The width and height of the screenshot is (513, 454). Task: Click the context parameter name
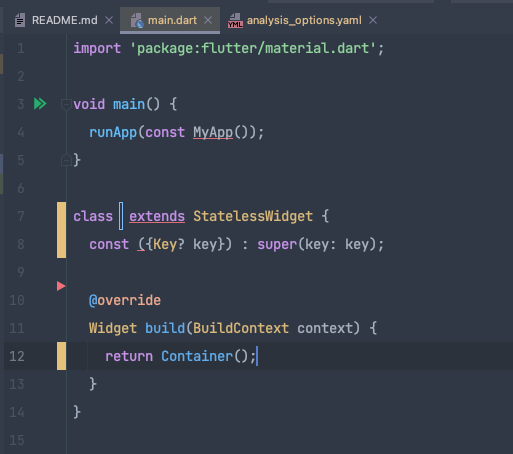(x=325, y=328)
